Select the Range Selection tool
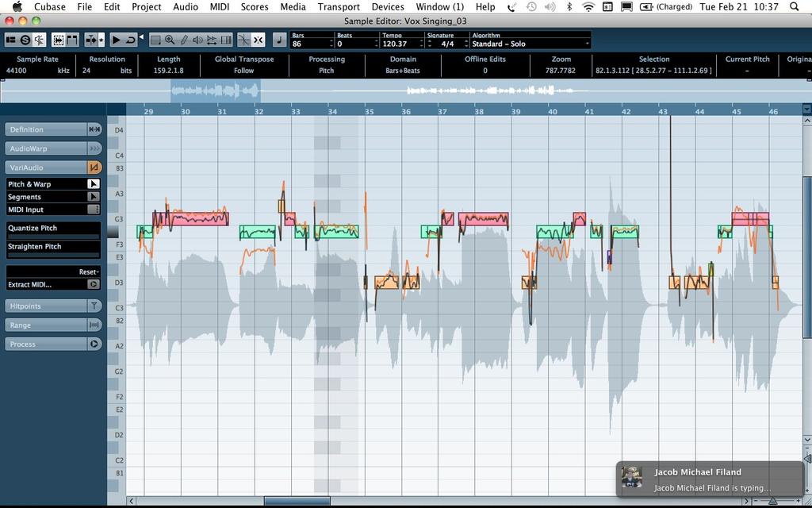Image resolution: width=812 pixels, height=508 pixels. pos(155,40)
